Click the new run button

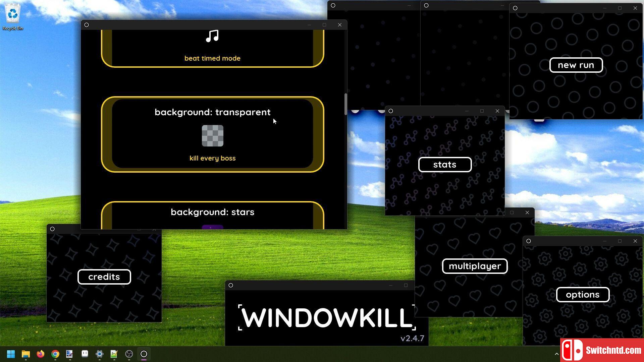pyautogui.click(x=576, y=65)
